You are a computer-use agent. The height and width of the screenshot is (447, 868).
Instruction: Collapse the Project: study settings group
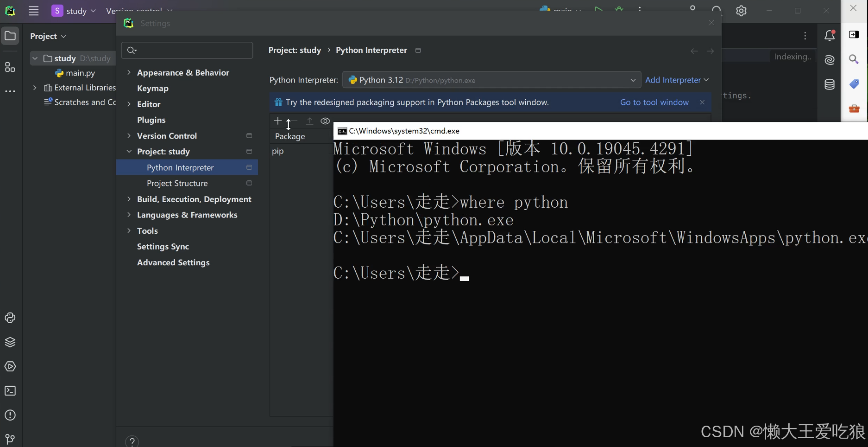pos(129,151)
